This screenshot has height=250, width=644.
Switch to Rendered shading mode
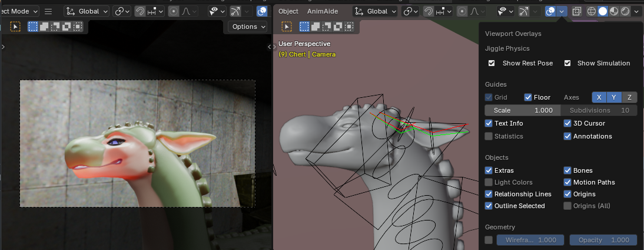tap(625, 12)
